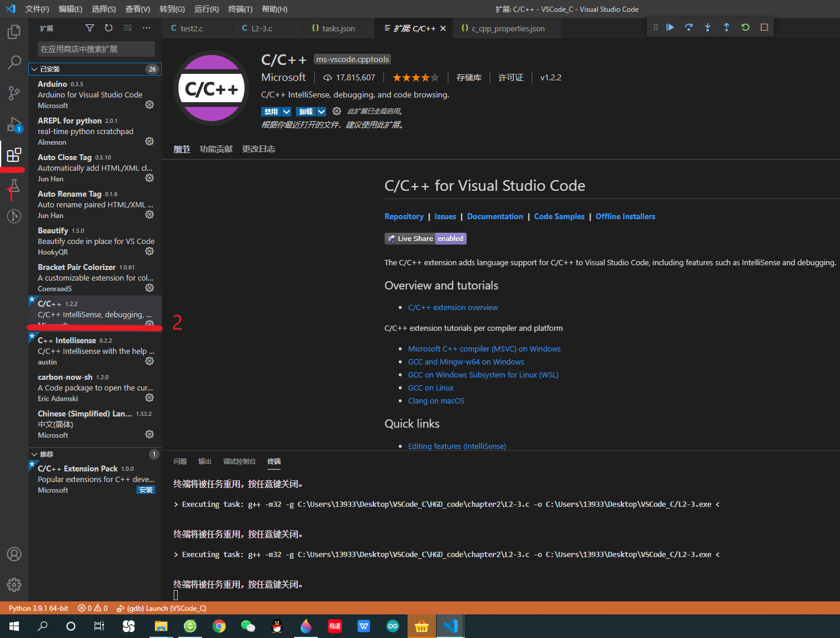Switch to the Problems panel tab
Screen dimensions: 840x638
(180, 461)
